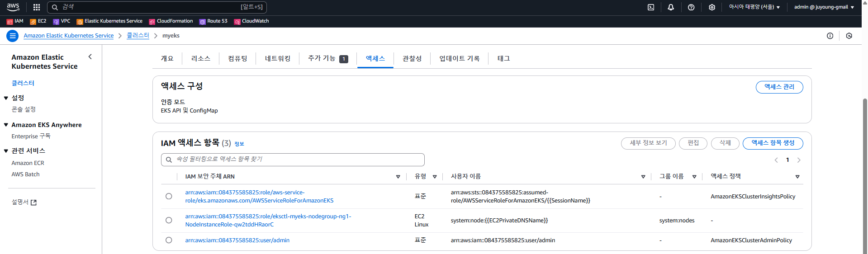The image size is (868, 254).
Task: Open the AWSServiceRoleForAmazonEKS role ARN link
Action: point(259,197)
